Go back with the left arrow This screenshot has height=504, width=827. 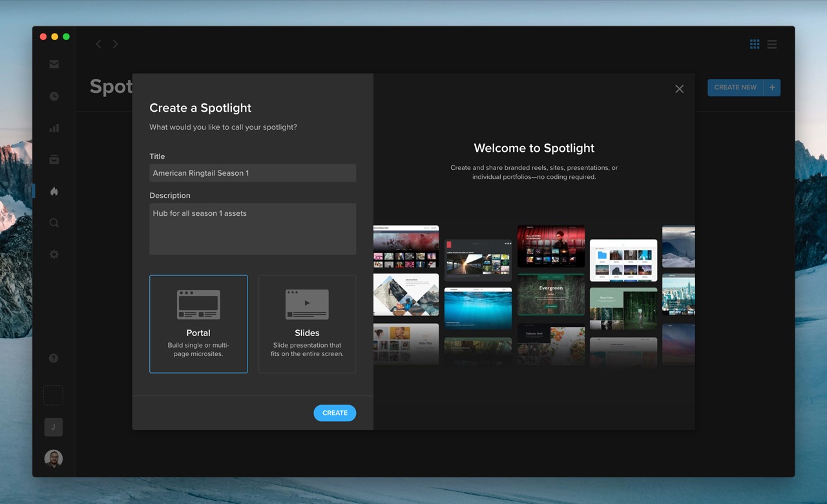click(98, 44)
